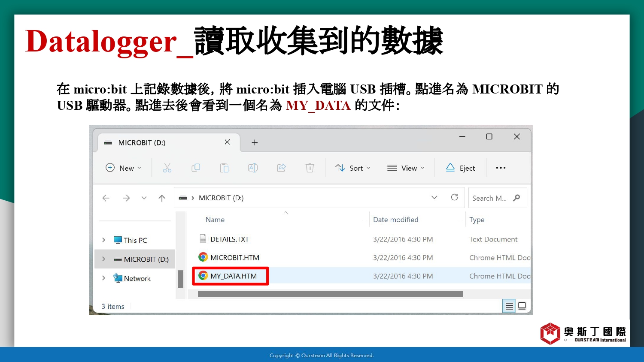
Task: Select the MICROBIT.HTM file
Action: 234,258
